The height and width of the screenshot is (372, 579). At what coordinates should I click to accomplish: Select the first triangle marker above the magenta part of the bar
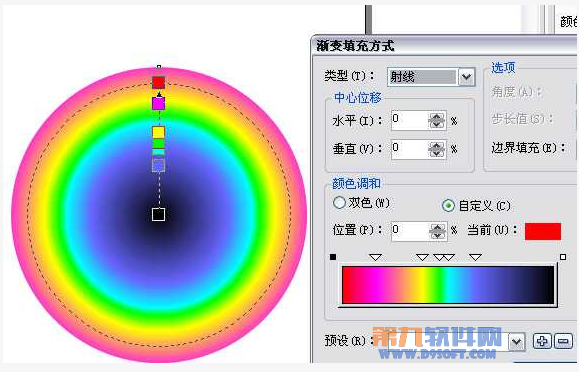point(376,257)
